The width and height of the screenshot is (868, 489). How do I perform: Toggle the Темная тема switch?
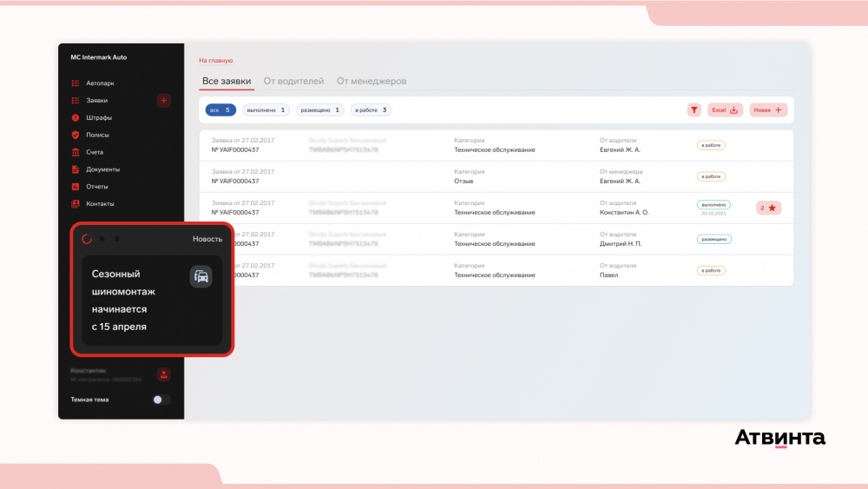pos(161,400)
